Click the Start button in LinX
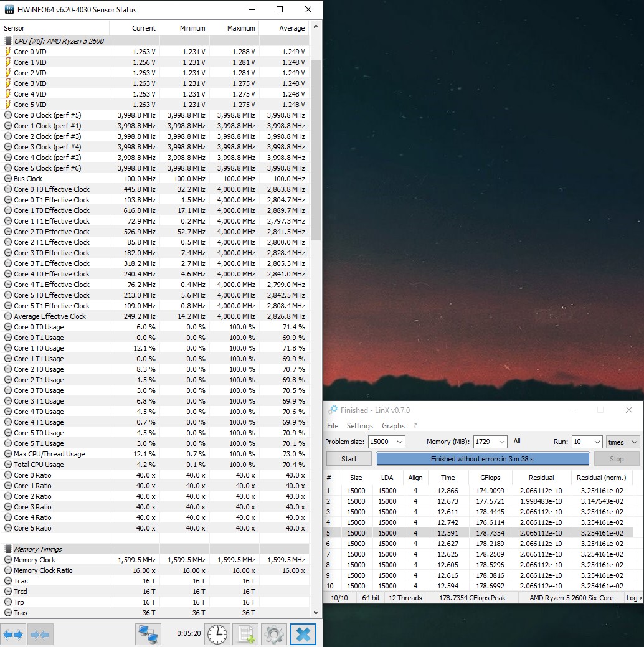Viewport: 644px width, 647px height. pos(349,459)
